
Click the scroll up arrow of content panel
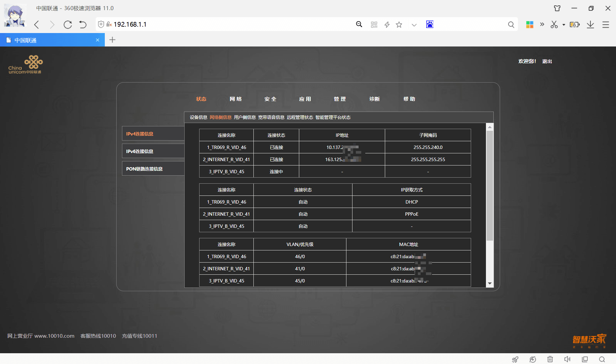pos(490,127)
